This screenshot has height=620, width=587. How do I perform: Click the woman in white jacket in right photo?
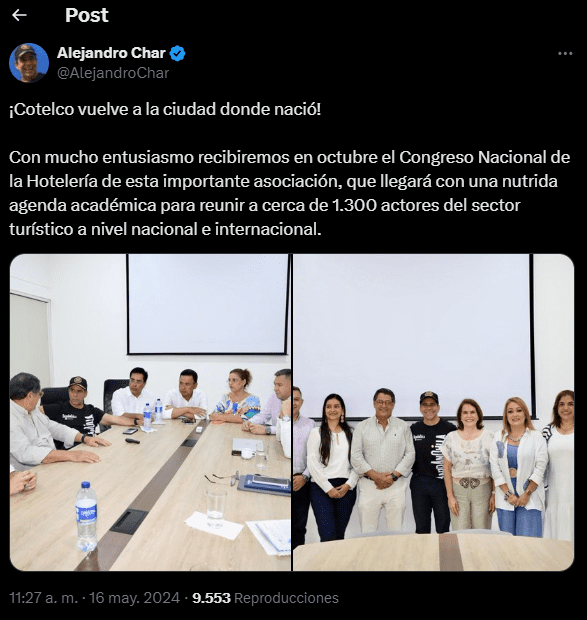pyautogui.click(x=519, y=467)
